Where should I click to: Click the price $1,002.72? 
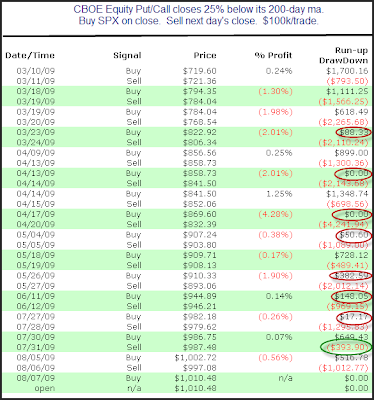coord(196,358)
